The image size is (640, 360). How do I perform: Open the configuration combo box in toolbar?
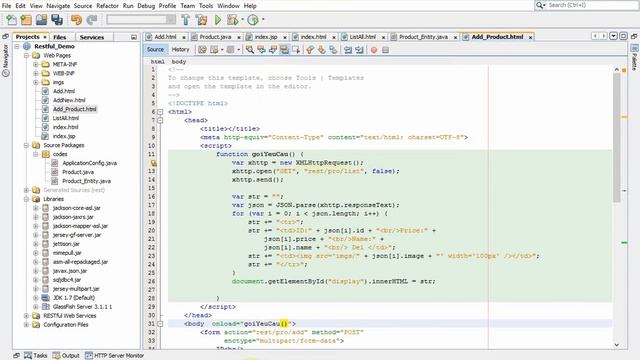point(141,20)
